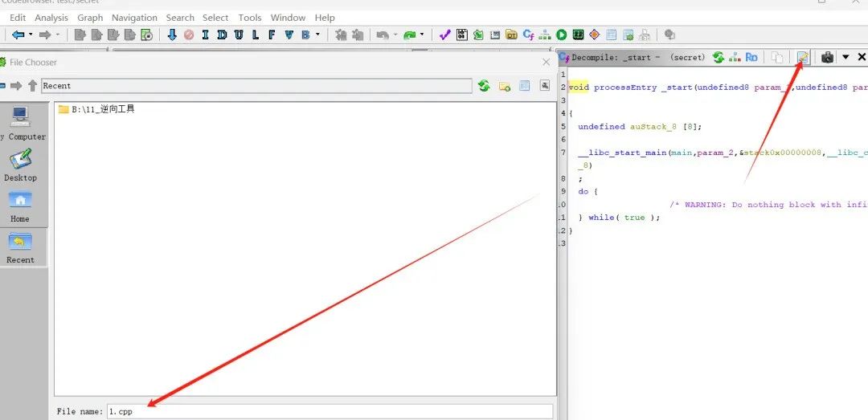
Task: Select Home in File Chooser sidebar
Action: pyautogui.click(x=20, y=206)
